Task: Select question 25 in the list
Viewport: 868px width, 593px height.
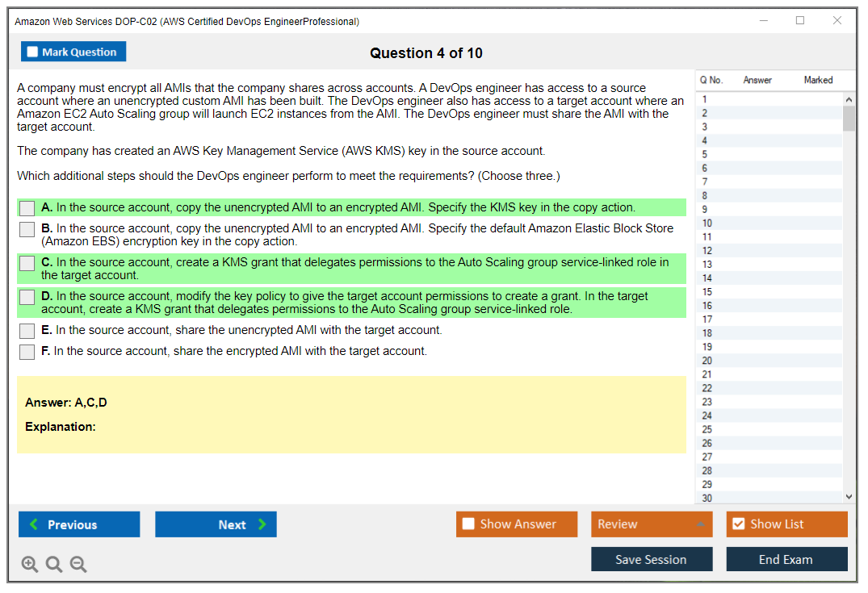Action: (x=707, y=430)
